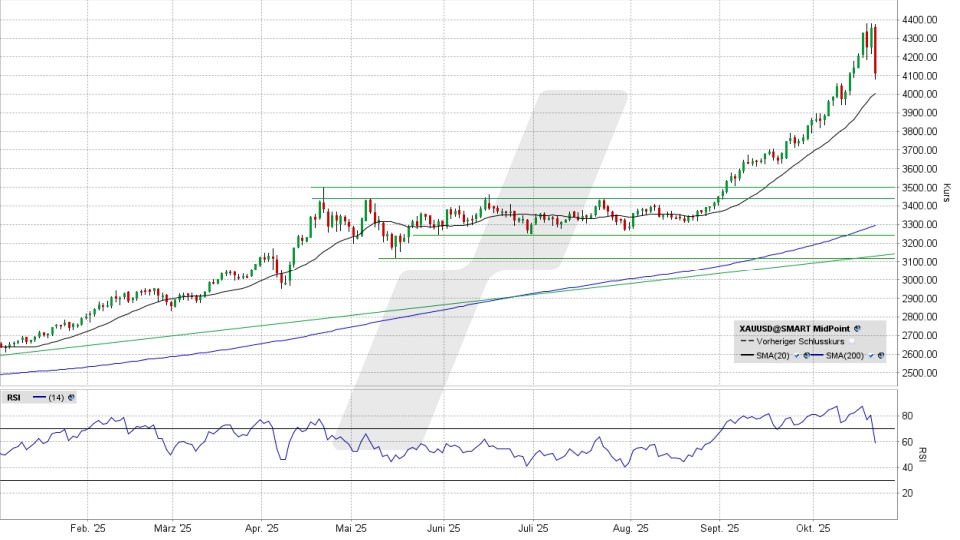Click the blue RSI line sample in legend
This screenshot has height=540, width=960.
click(38, 397)
